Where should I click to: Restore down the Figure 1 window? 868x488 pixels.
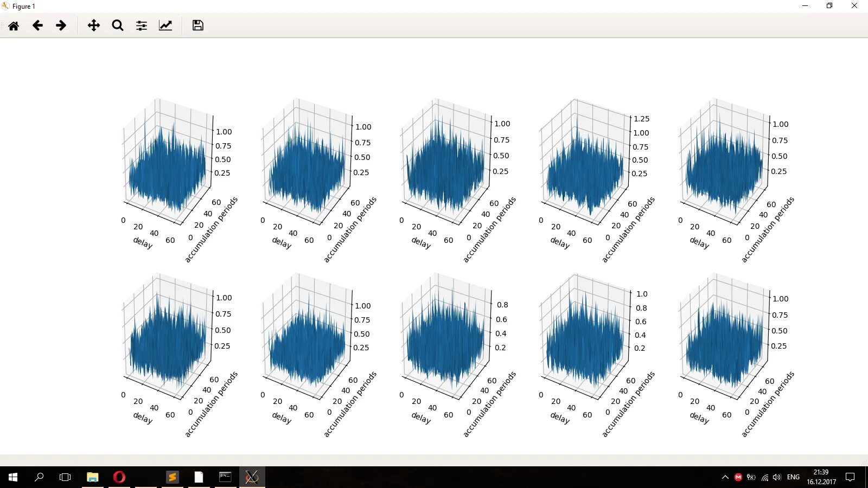click(x=829, y=6)
